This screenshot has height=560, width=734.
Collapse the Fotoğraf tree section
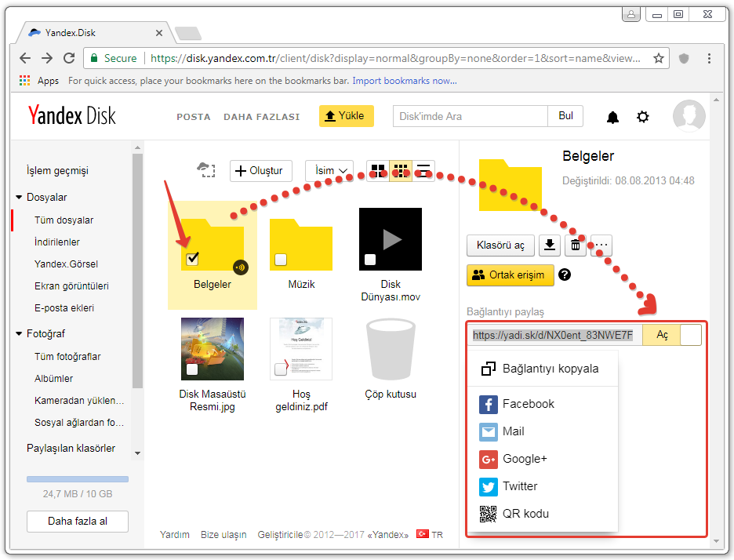click(x=19, y=333)
